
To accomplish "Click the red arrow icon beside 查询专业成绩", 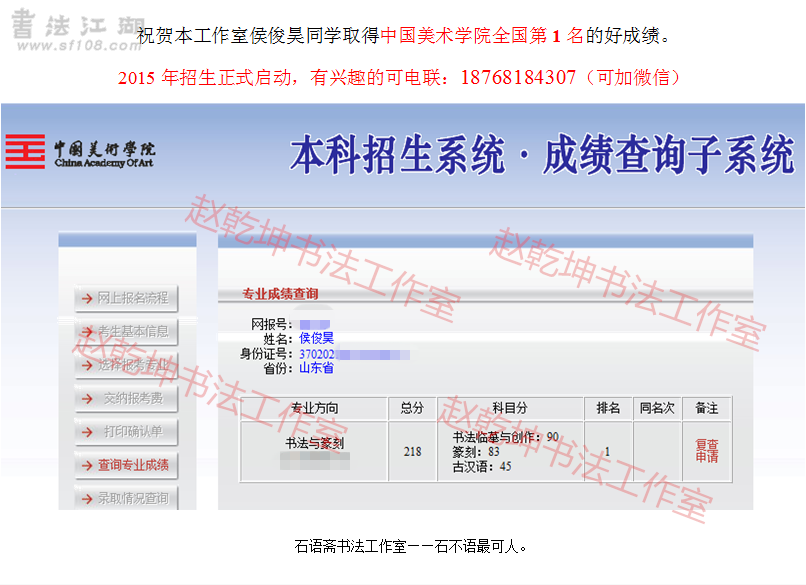I will pos(87,465).
